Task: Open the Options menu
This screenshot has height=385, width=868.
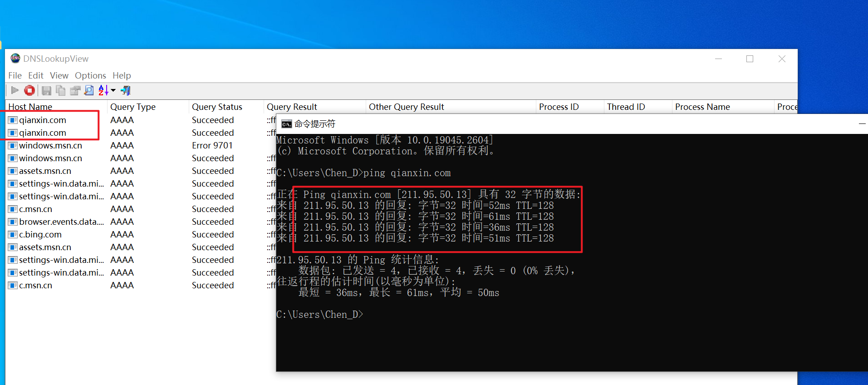Action: pyautogui.click(x=90, y=75)
